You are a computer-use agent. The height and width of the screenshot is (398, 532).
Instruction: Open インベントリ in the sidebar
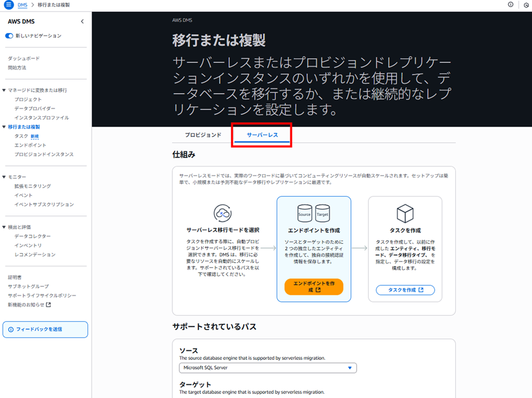coord(28,245)
